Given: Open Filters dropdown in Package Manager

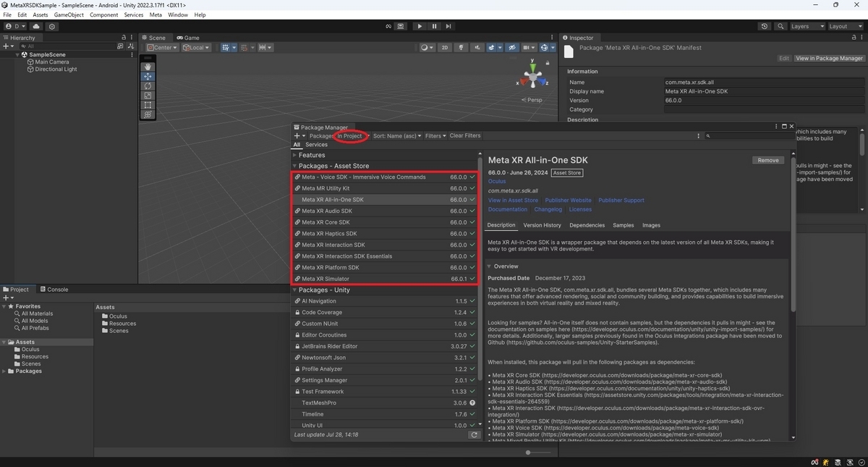Looking at the screenshot, I should point(435,136).
